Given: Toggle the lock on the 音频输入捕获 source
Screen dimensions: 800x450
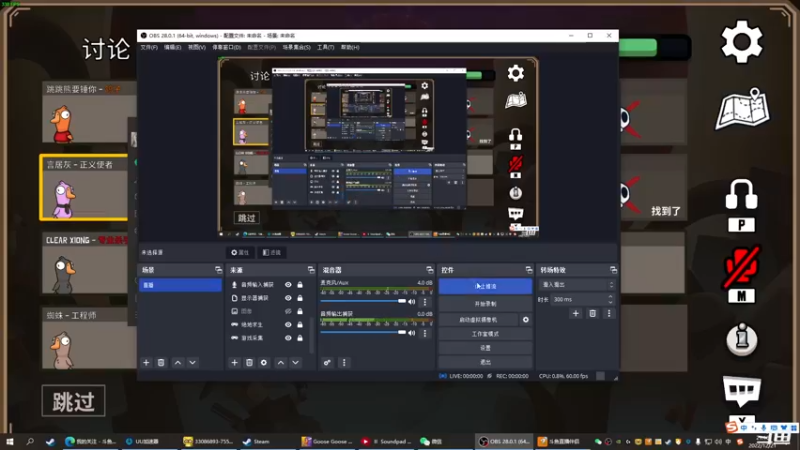Looking at the screenshot, I should pyautogui.click(x=300, y=285).
